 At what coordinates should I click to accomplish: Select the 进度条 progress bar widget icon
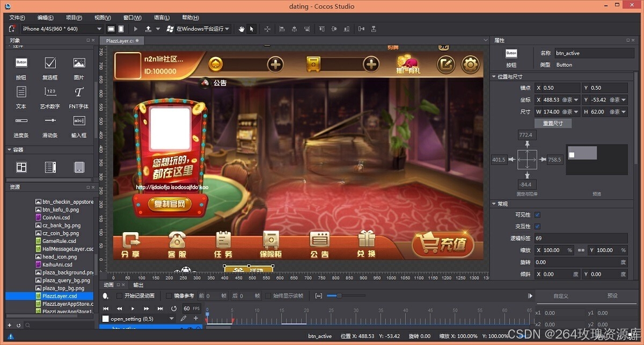click(21, 120)
